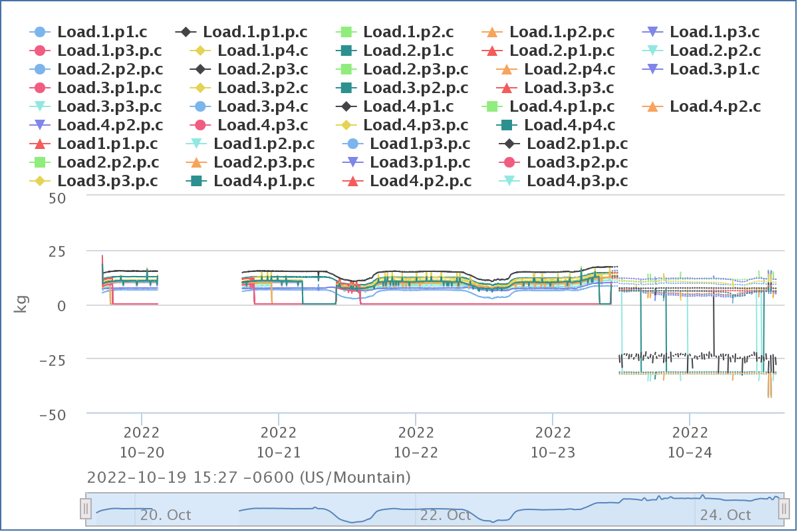The image size is (798, 532).
Task: Click the navigator near the 22. Oct label
Action: pos(446,514)
